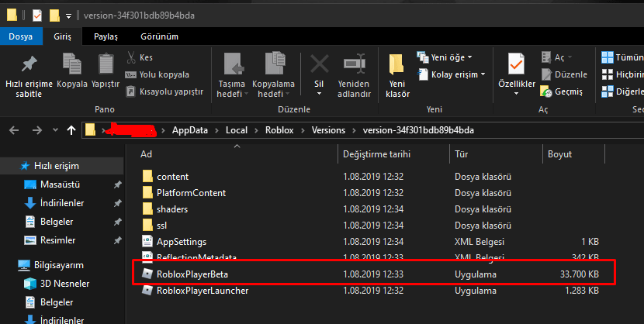Screen dimensions: 644x324
Task: Switch to the Görünüm ribbon tab
Action: [159, 36]
